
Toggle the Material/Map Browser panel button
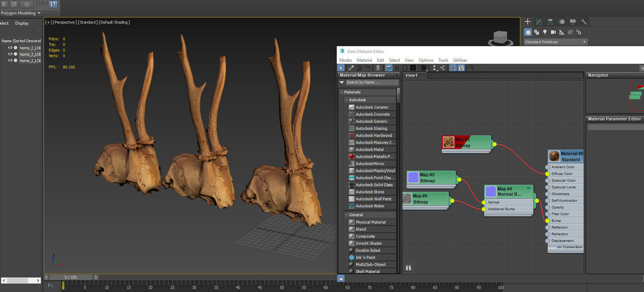click(453, 68)
